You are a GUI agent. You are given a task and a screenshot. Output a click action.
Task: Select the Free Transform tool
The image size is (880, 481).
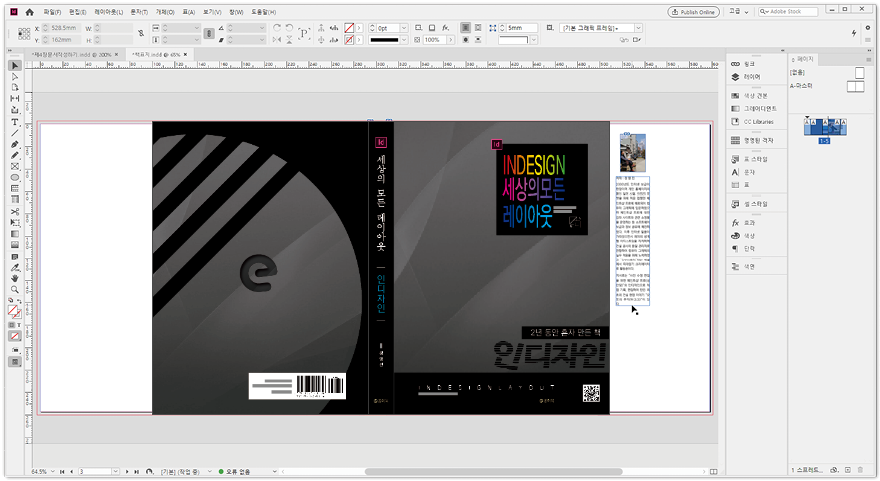click(x=15, y=223)
